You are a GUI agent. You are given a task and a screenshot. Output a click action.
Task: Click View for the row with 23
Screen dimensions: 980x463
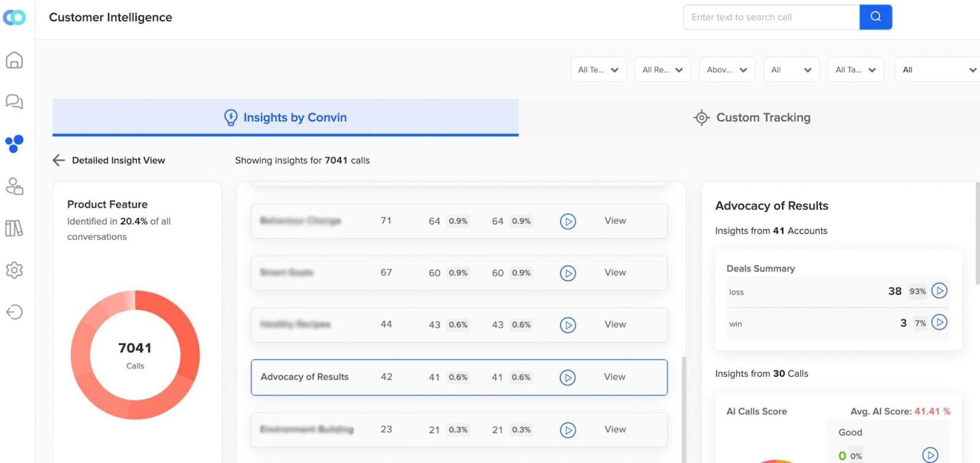tap(615, 429)
